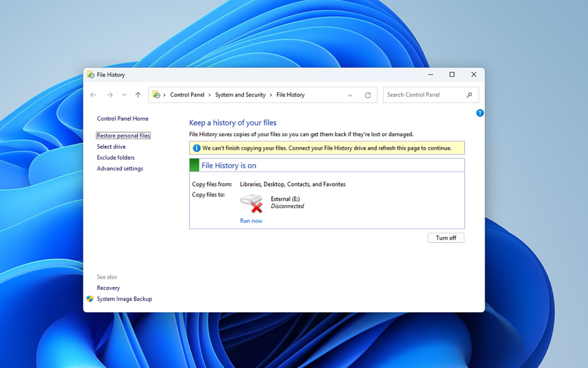Image resolution: width=588 pixels, height=368 pixels.
Task: Click the System Image Backup shield icon
Action: tap(90, 298)
